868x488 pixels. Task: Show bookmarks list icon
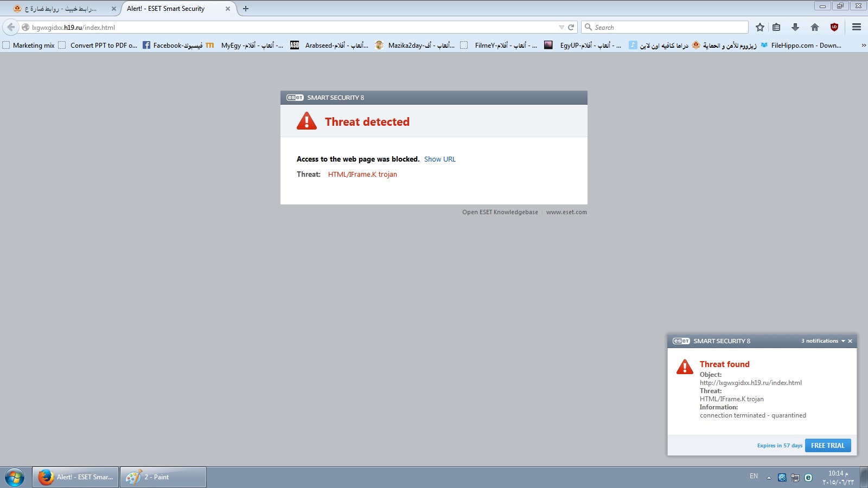pyautogui.click(x=776, y=27)
